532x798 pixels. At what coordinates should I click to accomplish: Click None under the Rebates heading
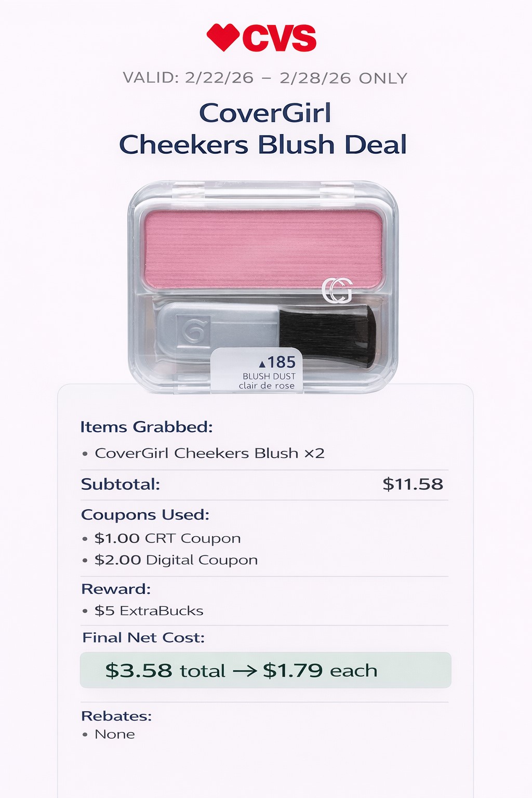tap(114, 734)
